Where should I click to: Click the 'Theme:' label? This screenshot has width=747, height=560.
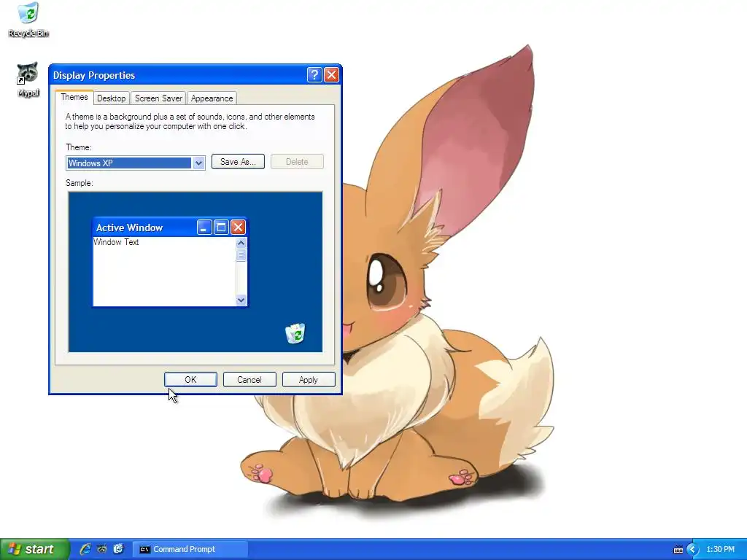tap(79, 147)
